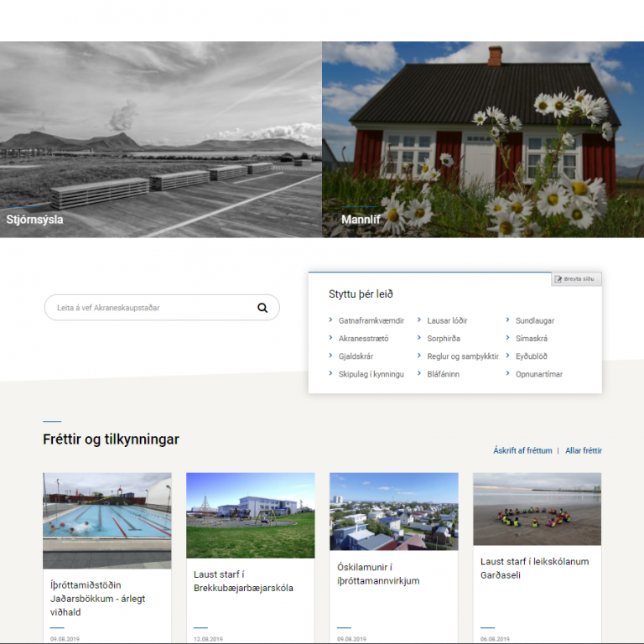Open the Lausar lóðir shortcut
The height and width of the screenshot is (644, 644).
click(447, 320)
